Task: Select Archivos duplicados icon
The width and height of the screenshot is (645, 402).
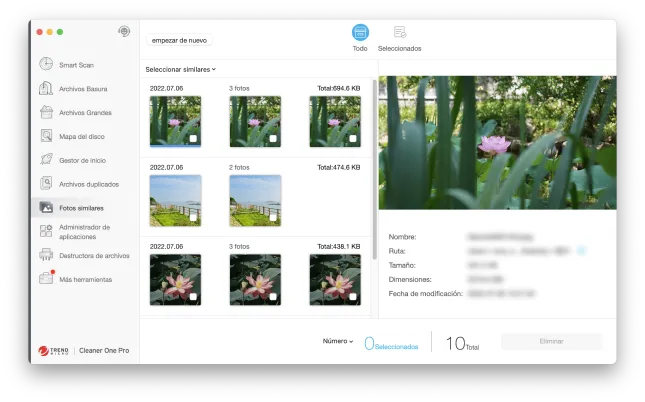Action: click(x=46, y=184)
